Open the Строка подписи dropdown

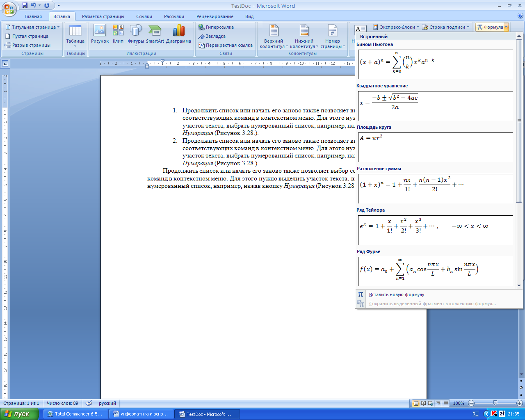pyautogui.click(x=446, y=27)
